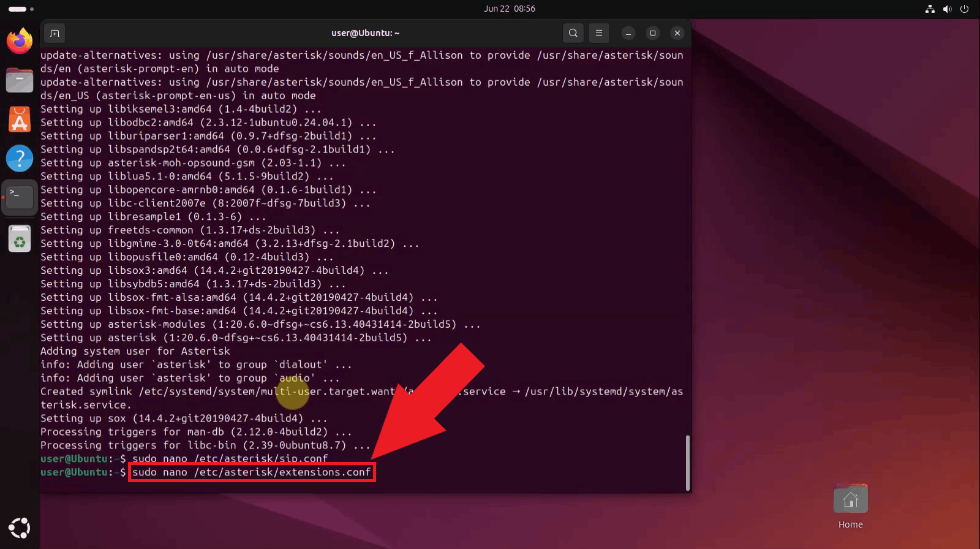
Task: Open the Help dock icon
Action: tap(20, 158)
